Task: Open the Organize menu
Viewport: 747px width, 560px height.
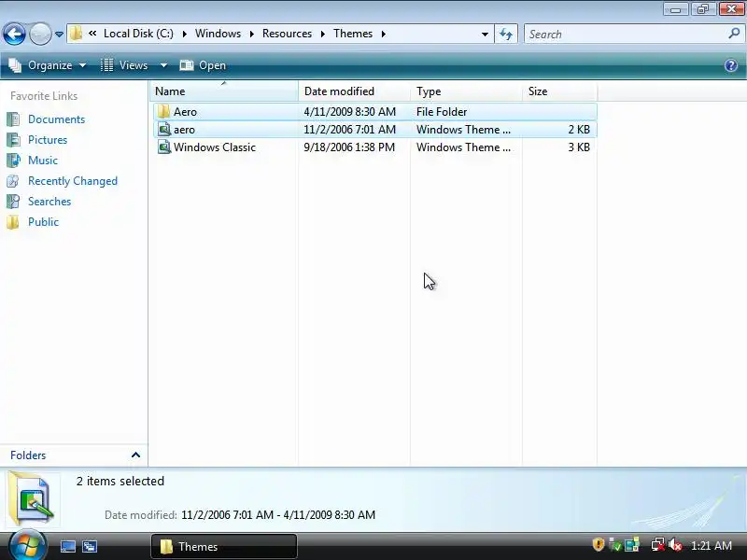Action: point(48,65)
